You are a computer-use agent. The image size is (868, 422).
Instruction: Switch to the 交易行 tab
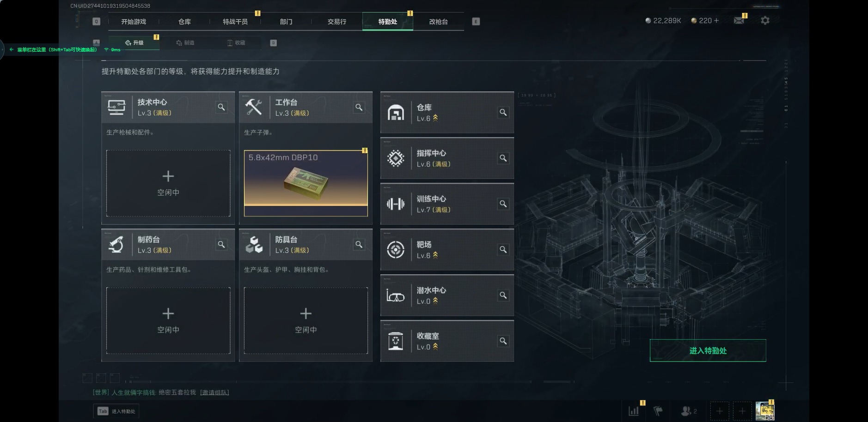(337, 22)
